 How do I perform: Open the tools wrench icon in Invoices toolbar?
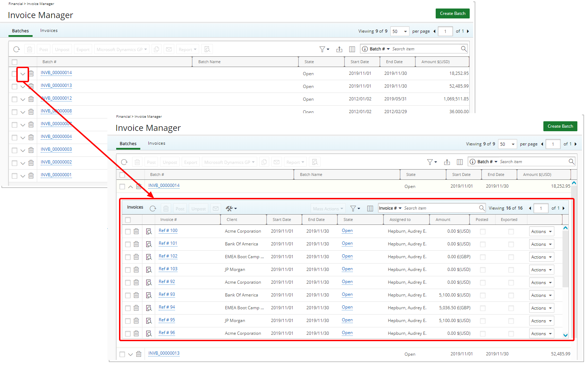point(231,209)
